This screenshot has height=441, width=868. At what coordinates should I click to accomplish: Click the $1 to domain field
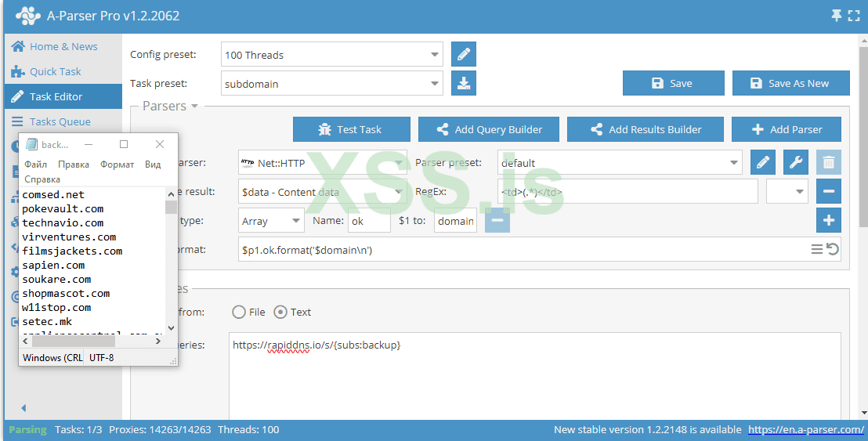455,220
